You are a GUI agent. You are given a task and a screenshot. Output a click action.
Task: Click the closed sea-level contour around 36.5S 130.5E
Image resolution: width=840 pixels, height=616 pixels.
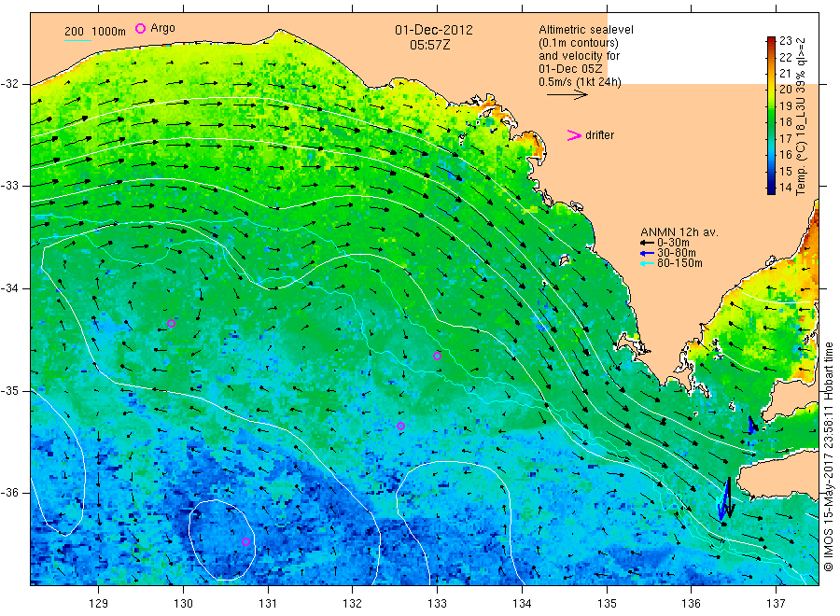click(x=223, y=540)
